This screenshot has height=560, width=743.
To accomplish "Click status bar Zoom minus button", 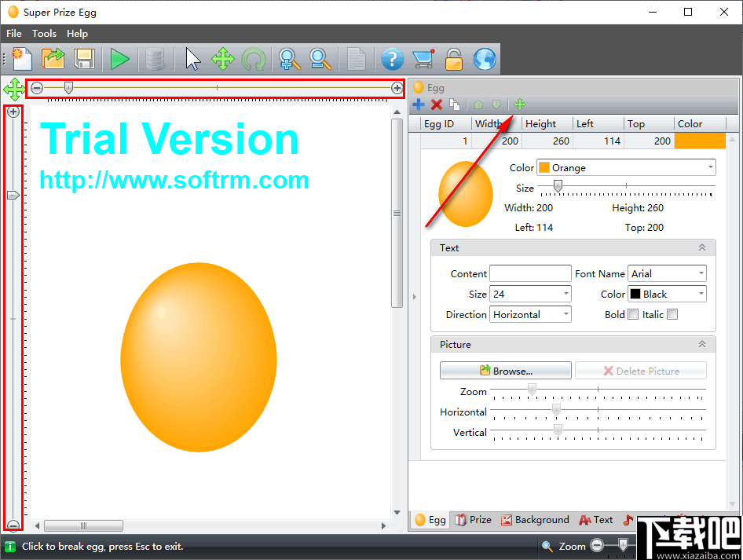I will point(597,546).
